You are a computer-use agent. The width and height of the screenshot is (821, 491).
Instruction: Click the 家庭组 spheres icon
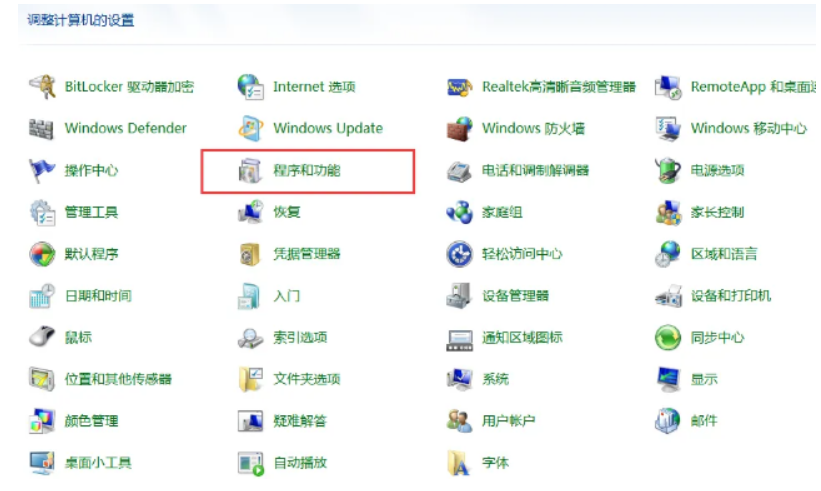point(459,212)
